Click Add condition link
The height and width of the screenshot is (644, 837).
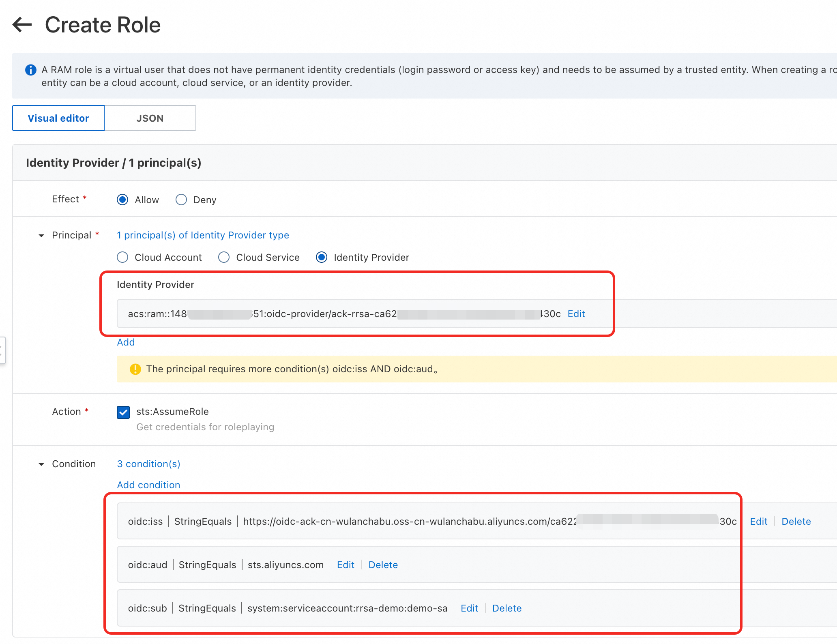148,485
